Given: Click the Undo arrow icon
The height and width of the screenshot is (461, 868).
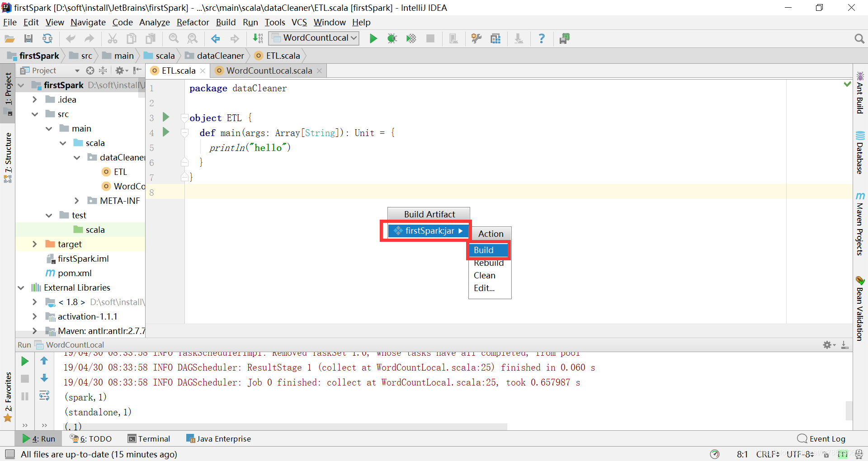Looking at the screenshot, I should point(71,39).
